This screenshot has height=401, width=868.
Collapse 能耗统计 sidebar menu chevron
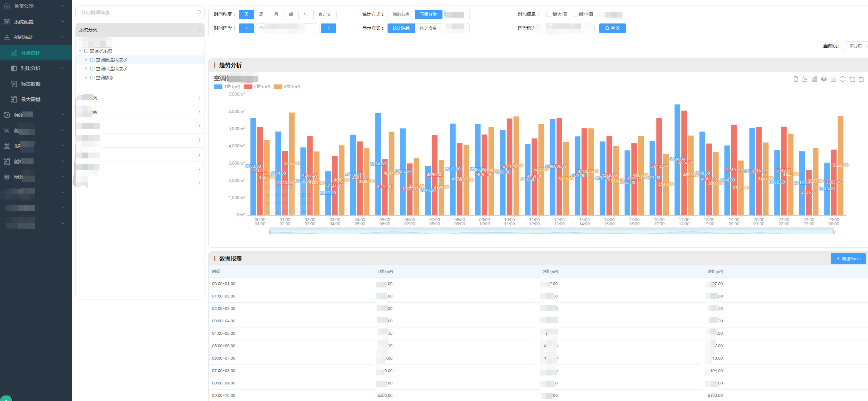(63, 37)
